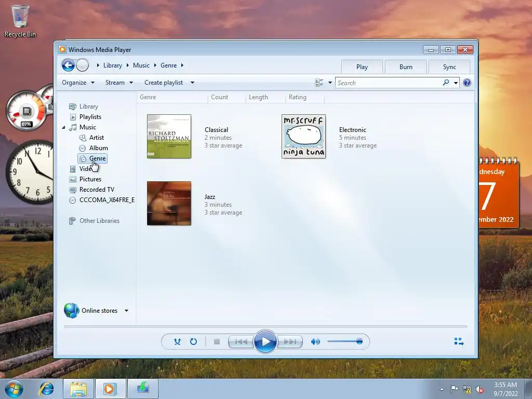532x399 pixels.
Task: Switch to the Burn tab
Action: (406, 67)
